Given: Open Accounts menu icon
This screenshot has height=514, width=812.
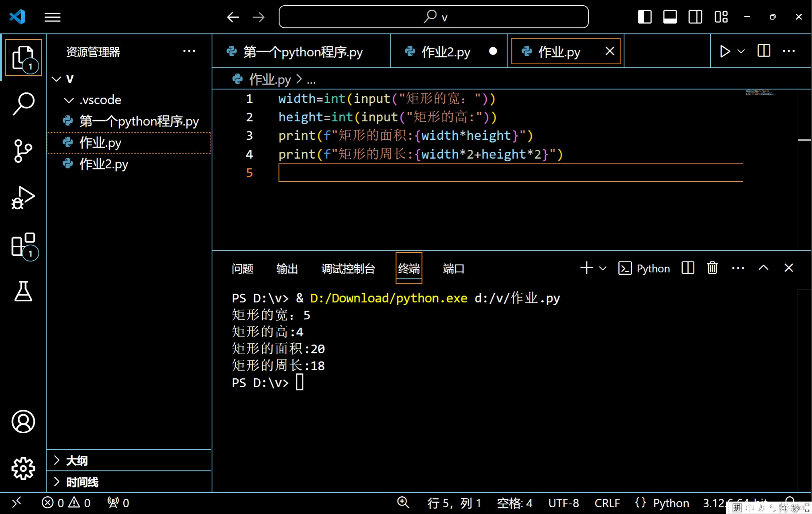Looking at the screenshot, I should [x=23, y=422].
